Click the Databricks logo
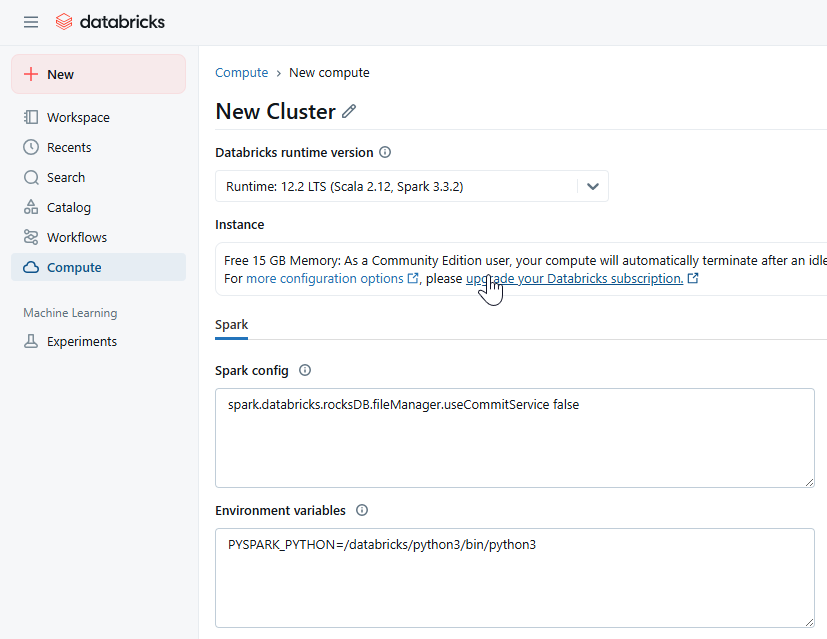Screen dimensions: 827x639 coord(110,22)
